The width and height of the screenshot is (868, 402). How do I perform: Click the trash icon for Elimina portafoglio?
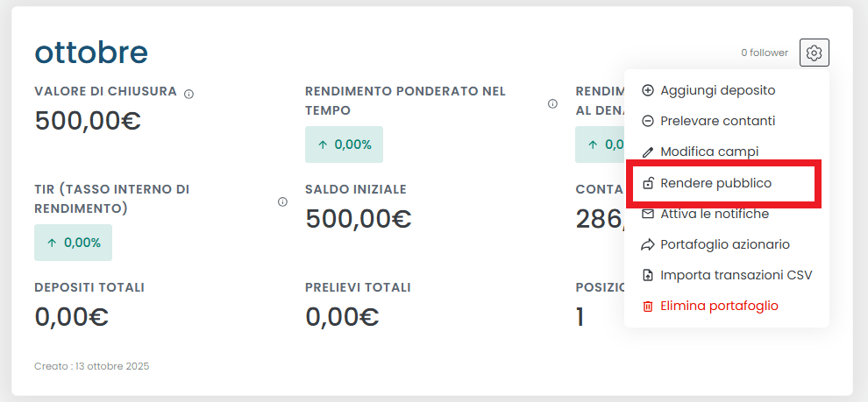[648, 306]
